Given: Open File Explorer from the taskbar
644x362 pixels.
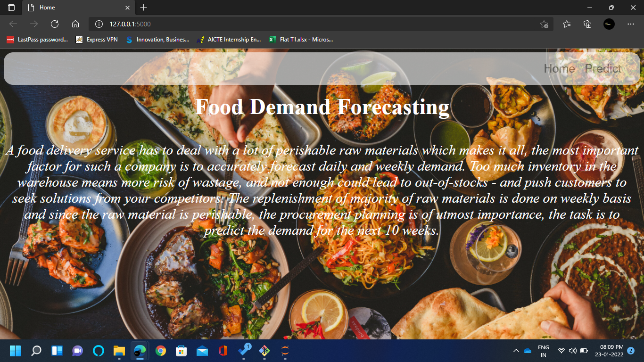Looking at the screenshot, I should pyautogui.click(x=119, y=351).
